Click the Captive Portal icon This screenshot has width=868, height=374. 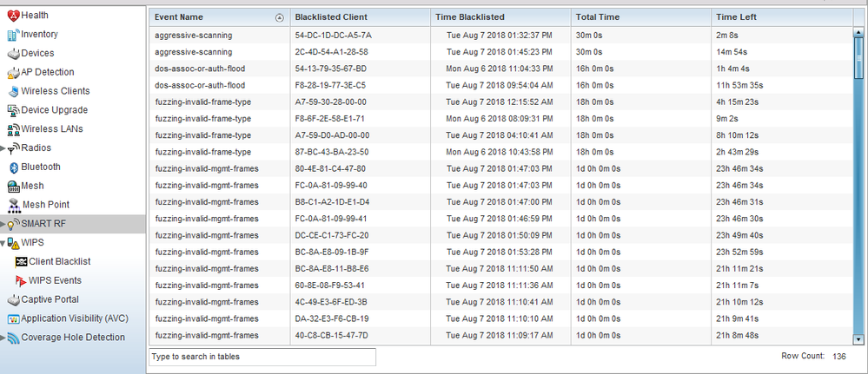click(x=12, y=299)
